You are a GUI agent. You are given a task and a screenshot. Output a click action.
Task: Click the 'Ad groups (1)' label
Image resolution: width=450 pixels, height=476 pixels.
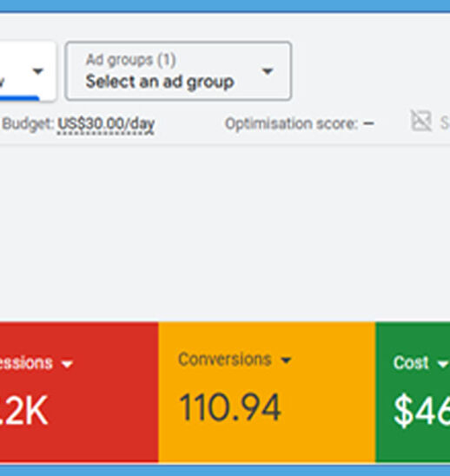131,60
